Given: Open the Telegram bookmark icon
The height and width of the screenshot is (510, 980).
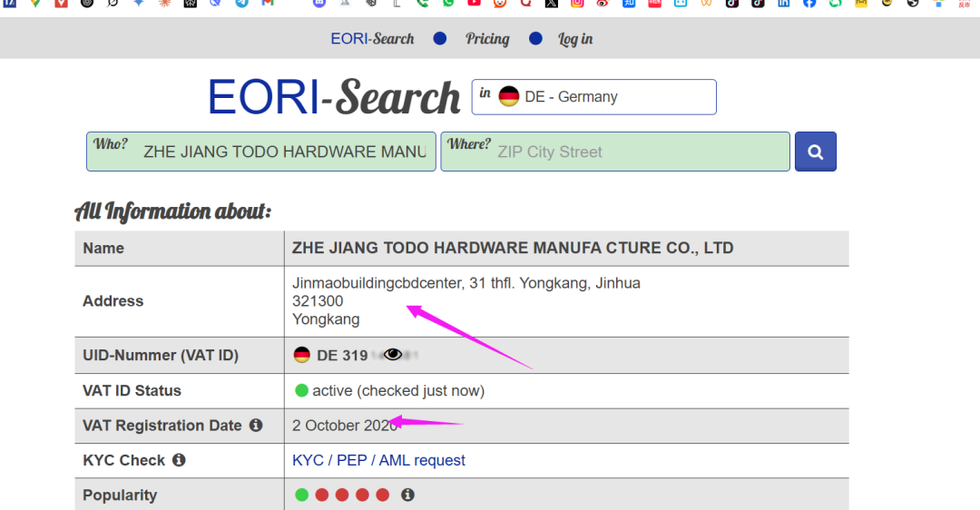Looking at the screenshot, I should [x=241, y=3].
